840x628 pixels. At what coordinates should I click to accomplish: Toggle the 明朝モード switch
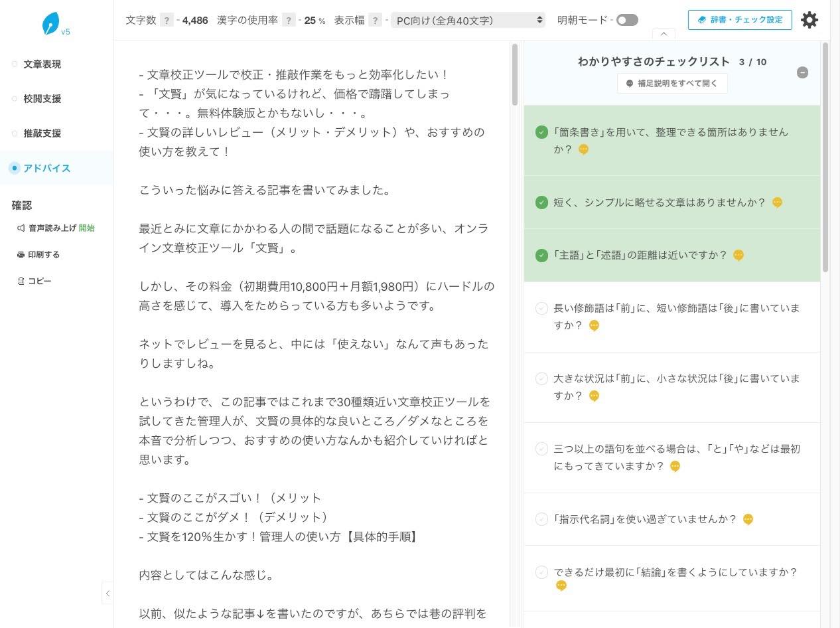coord(627,20)
